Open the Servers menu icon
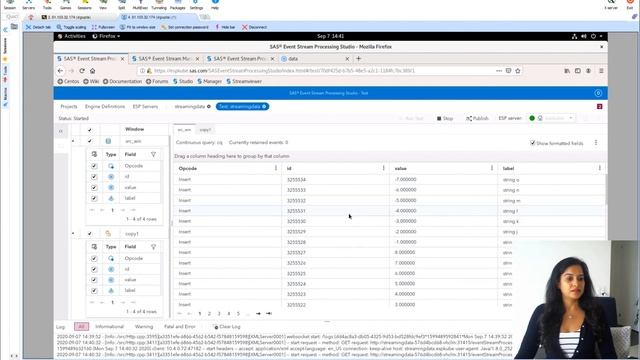Viewport: 640px width, 360px height. click(29, 4)
